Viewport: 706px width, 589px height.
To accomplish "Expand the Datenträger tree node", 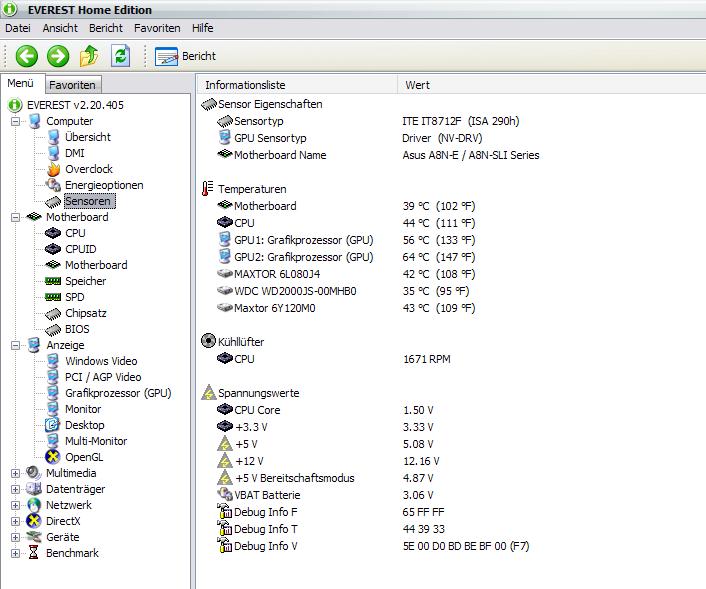I will (15, 489).
